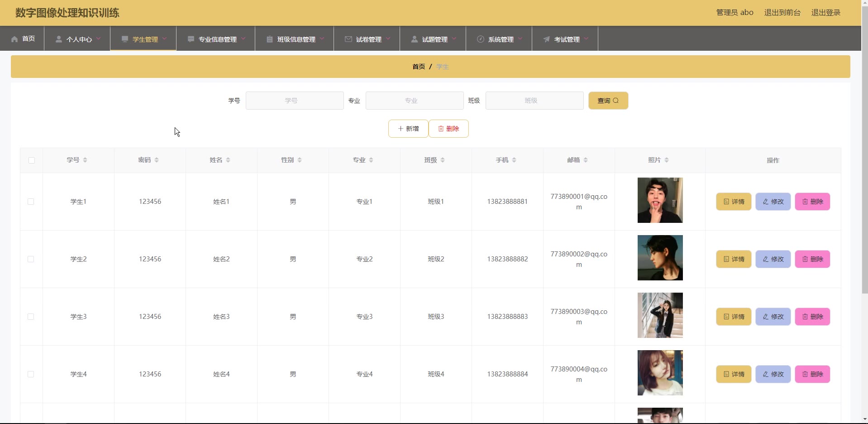Open the 个人中心 menu label
The image size is (868, 424).
(x=79, y=39)
